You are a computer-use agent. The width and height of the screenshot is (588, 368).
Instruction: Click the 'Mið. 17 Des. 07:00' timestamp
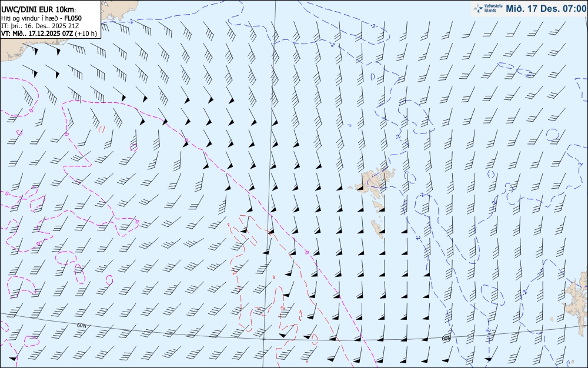click(546, 8)
